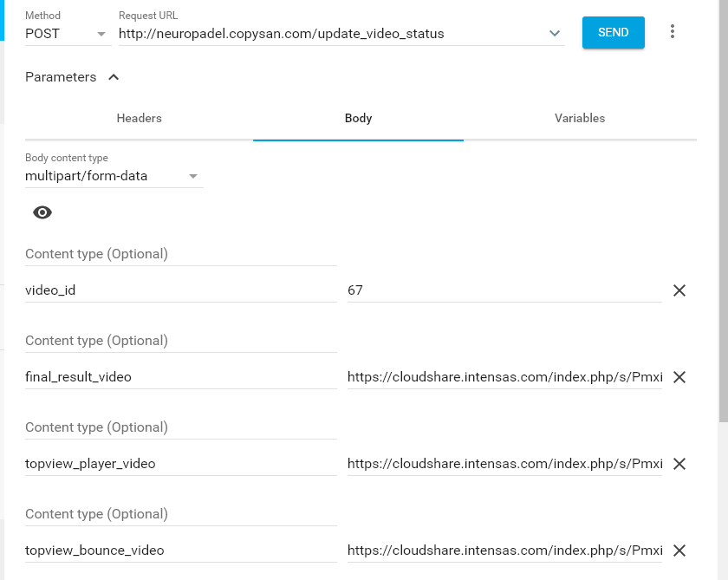Click the final_result_video value URL field
This screenshot has width=728, height=580.
504,377
